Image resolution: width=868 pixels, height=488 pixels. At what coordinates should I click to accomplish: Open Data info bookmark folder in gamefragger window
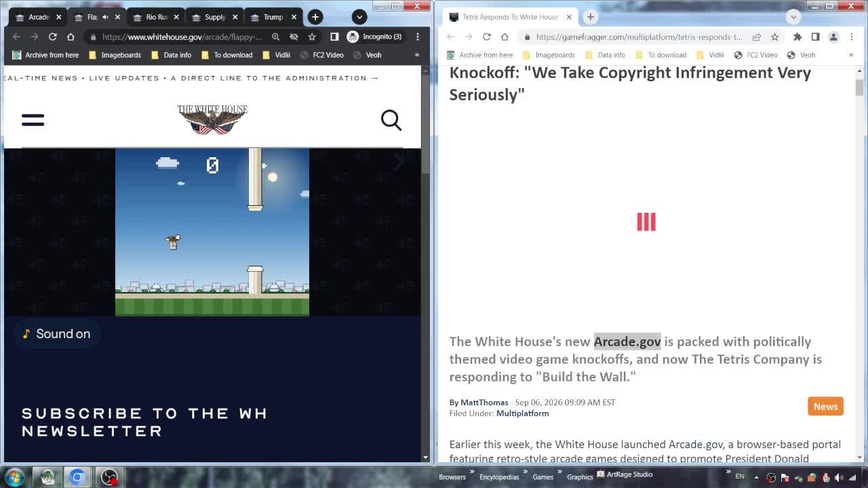605,55
